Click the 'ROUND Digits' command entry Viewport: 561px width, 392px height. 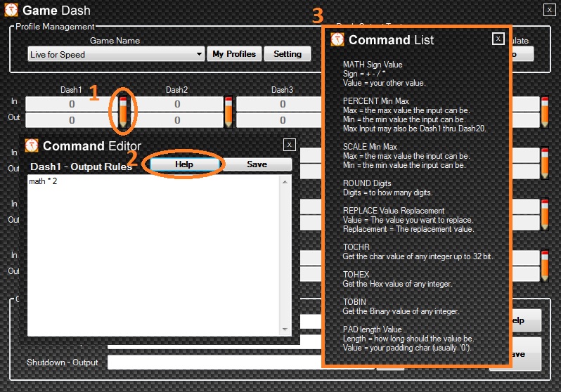coord(367,183)
